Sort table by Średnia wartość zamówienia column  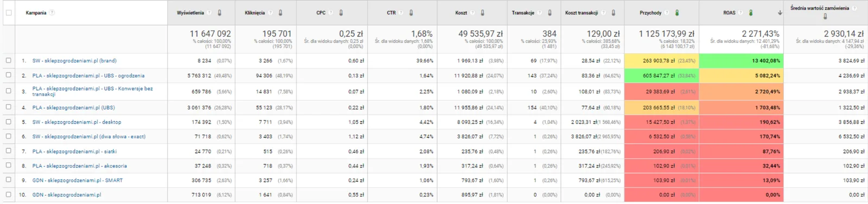click(x=820, y=8)
